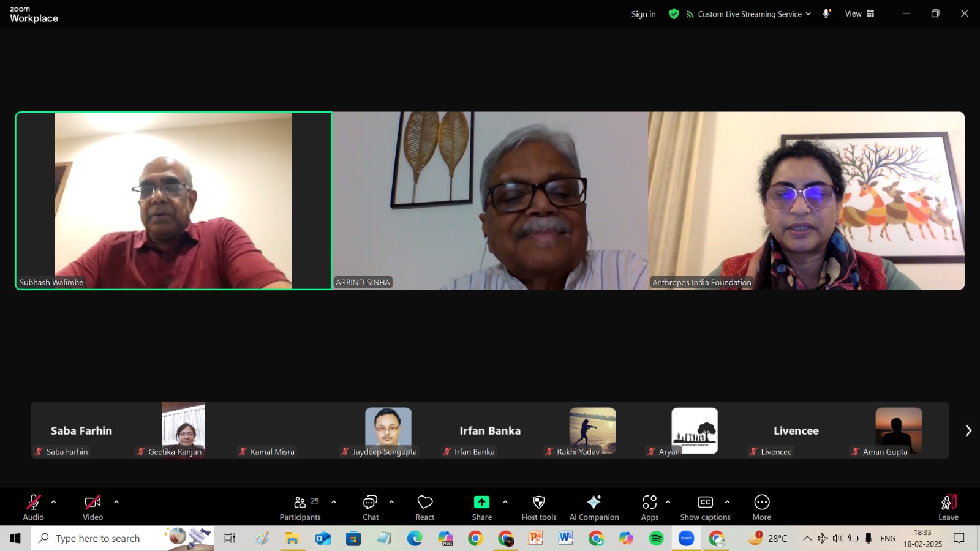Select Anthropos India Foundation video tile
980x551 pixels.
(x=807, y=200)
